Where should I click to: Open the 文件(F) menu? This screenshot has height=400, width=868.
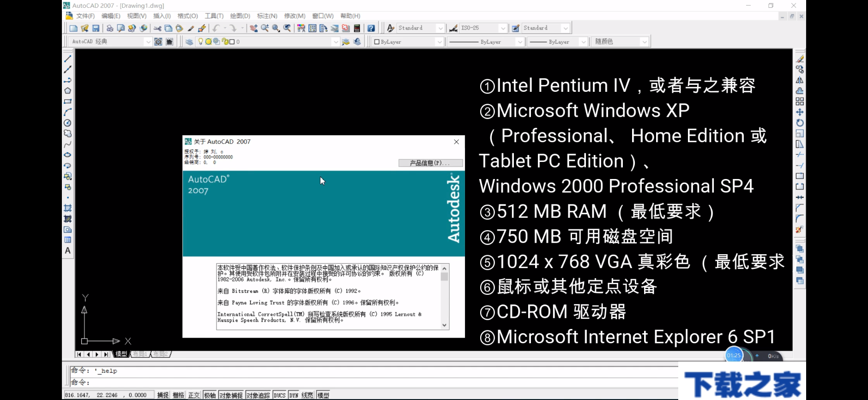pyautogui.click(x=85, y=16)
